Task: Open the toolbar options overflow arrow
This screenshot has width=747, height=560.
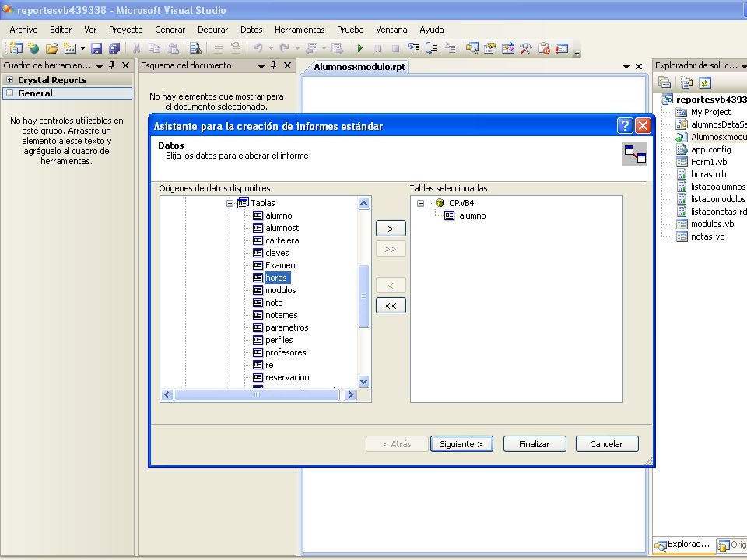Action: (577, 52)
